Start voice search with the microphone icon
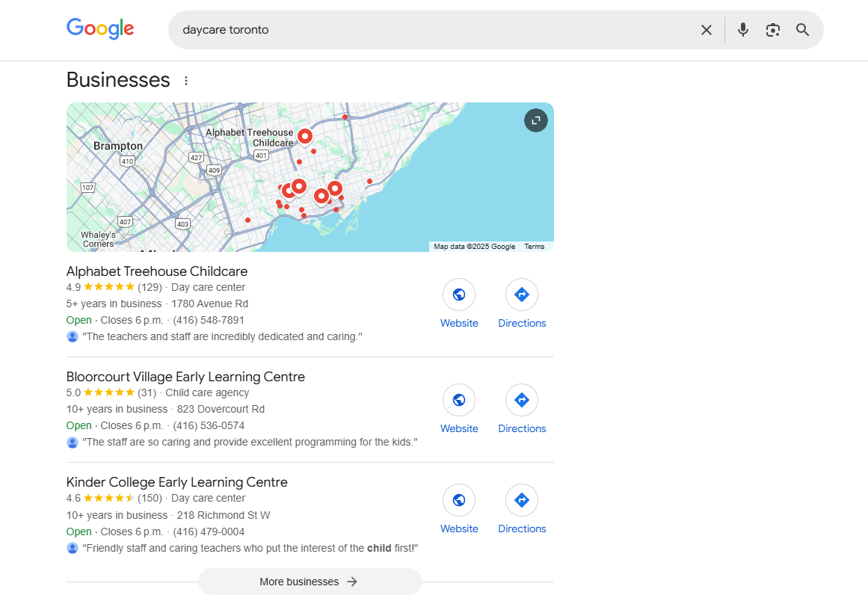 [742, 30]
